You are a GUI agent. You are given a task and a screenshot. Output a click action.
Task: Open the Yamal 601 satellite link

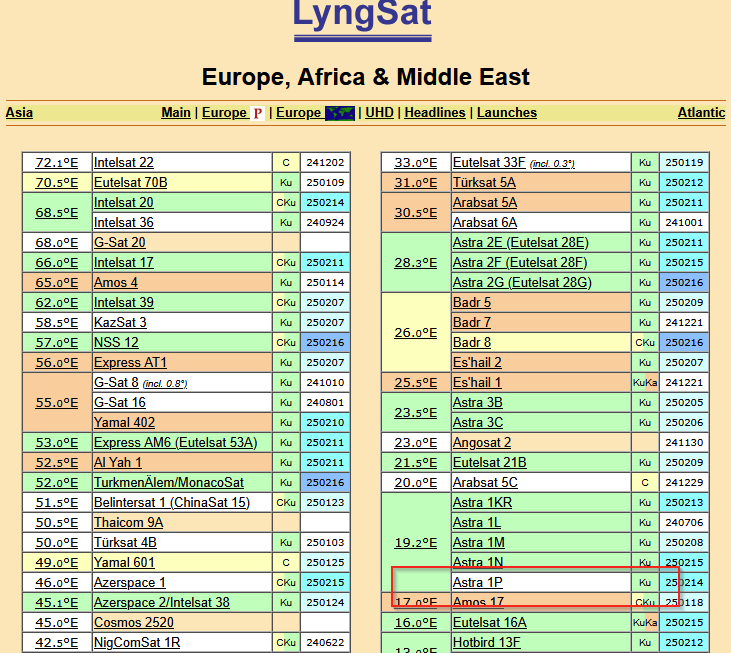[124, 563]
